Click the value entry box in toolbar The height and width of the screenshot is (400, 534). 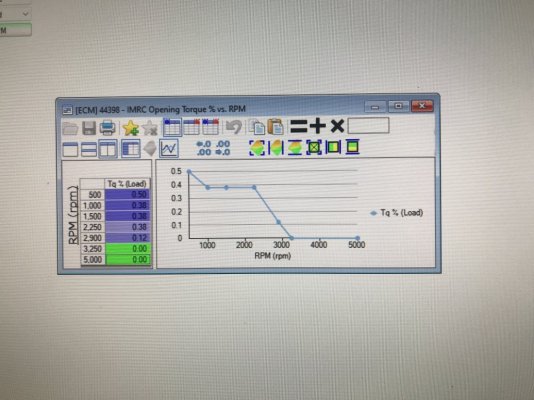(368, 126)
